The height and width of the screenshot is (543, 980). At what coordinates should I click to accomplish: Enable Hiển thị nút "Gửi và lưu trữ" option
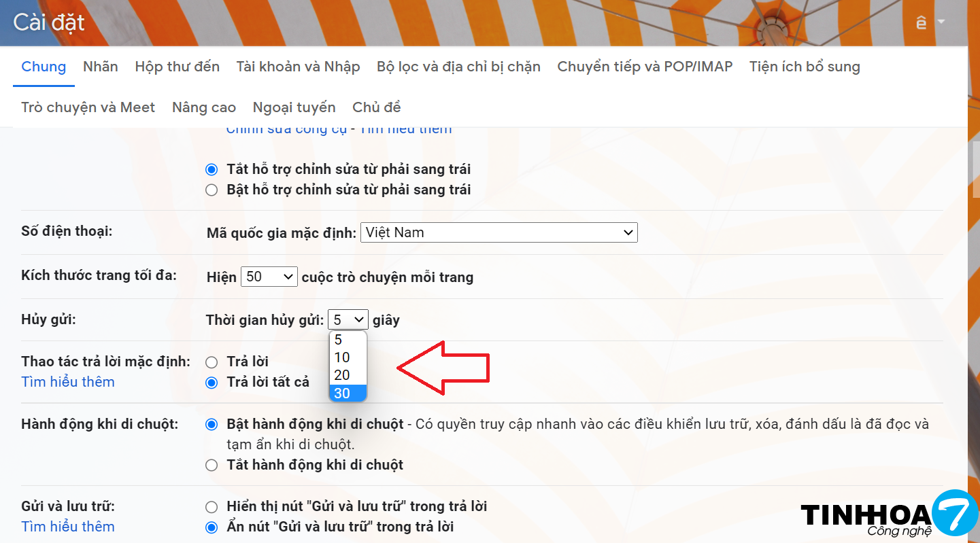point(212,507)
